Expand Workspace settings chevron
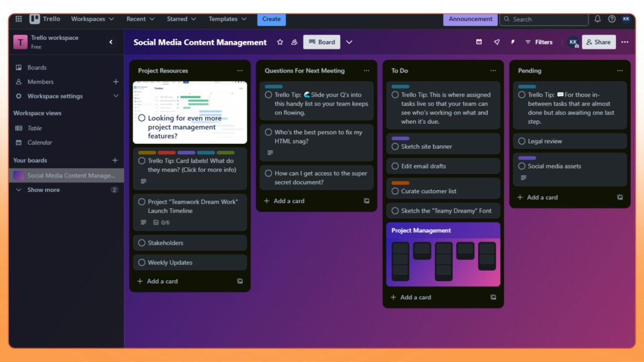644x362 pixels. 116,96
